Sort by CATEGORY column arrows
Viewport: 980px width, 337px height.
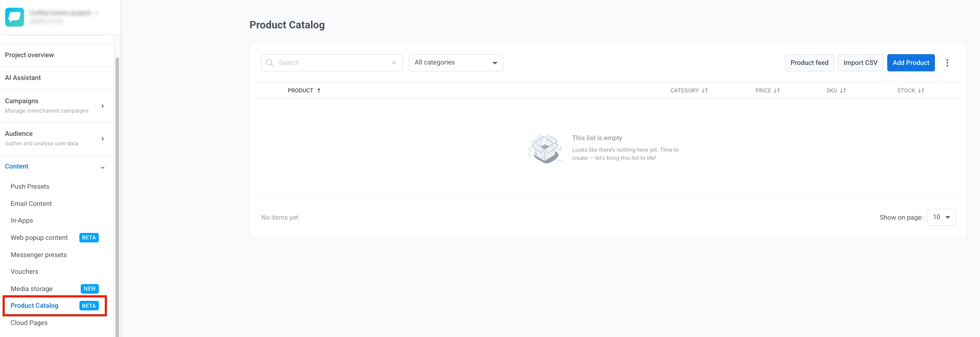tap(704, 91)
